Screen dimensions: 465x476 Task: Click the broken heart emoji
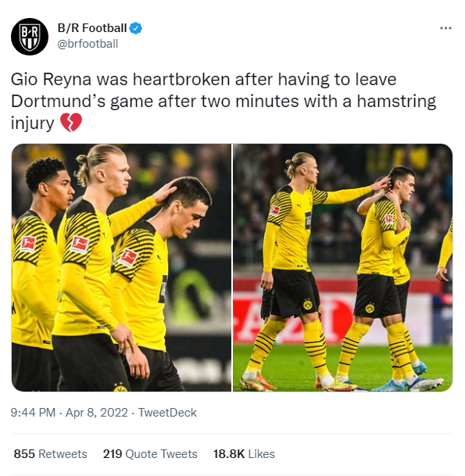(71, 123)
